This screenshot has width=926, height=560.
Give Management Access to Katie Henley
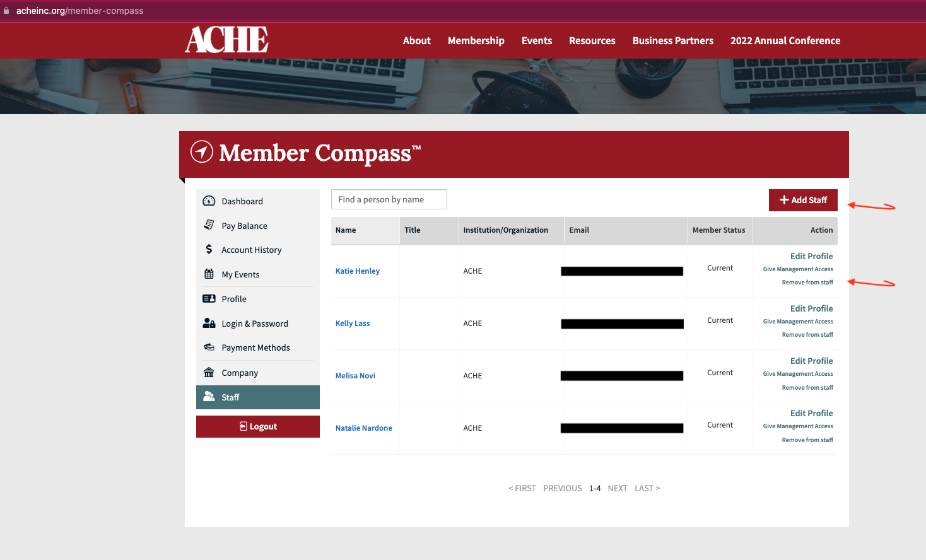[798, 269]
